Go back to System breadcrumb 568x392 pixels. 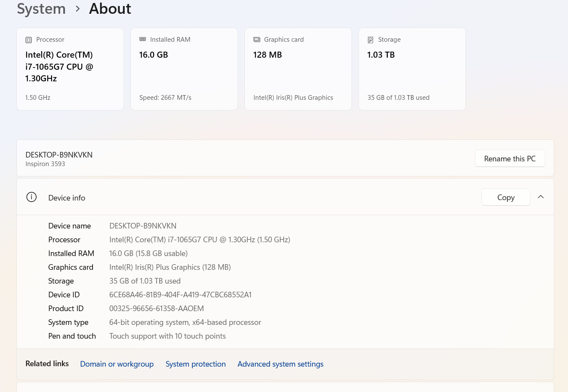[41, 9]
